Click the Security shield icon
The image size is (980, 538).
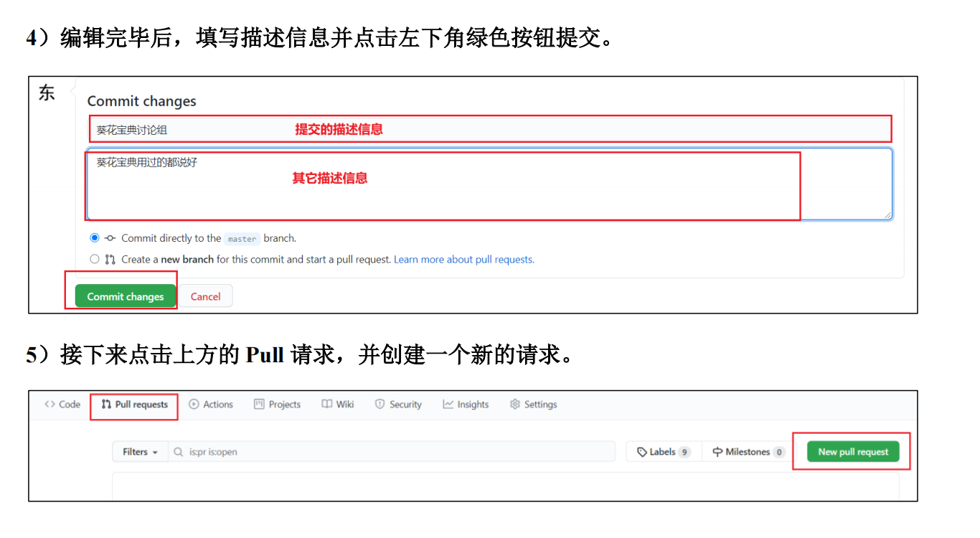[x=380, y=405]
